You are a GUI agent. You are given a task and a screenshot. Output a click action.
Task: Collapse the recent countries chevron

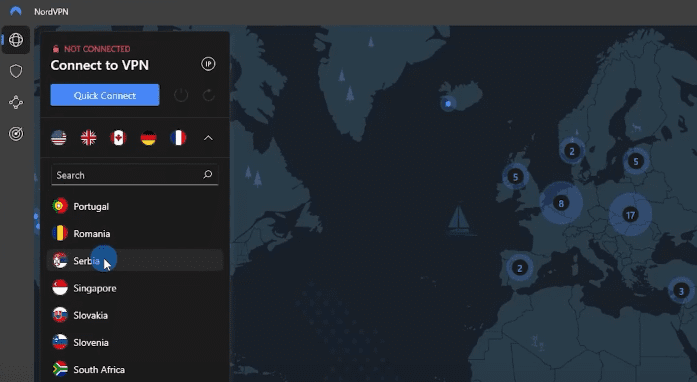click(x=208, y=138)
